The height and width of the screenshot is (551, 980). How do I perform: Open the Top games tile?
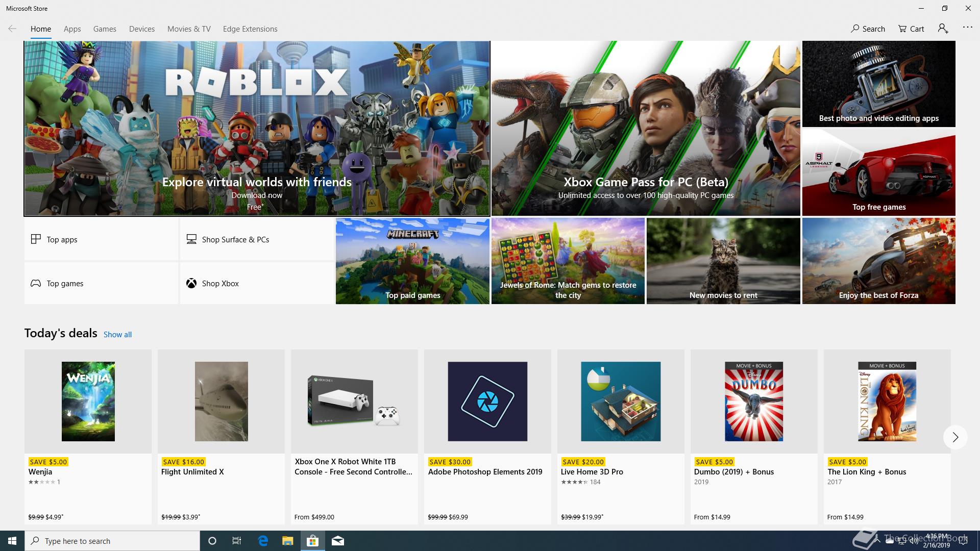[x=101, y=283]
